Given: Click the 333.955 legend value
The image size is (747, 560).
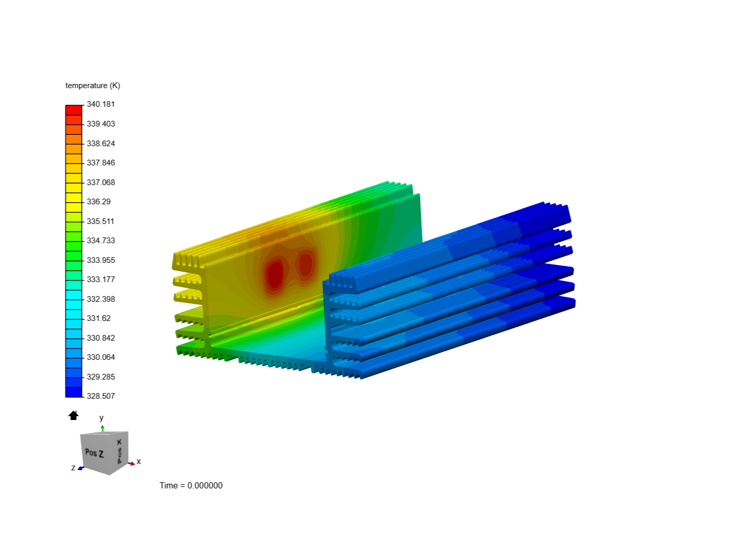Looking at the screenshot, I should 101,260.
